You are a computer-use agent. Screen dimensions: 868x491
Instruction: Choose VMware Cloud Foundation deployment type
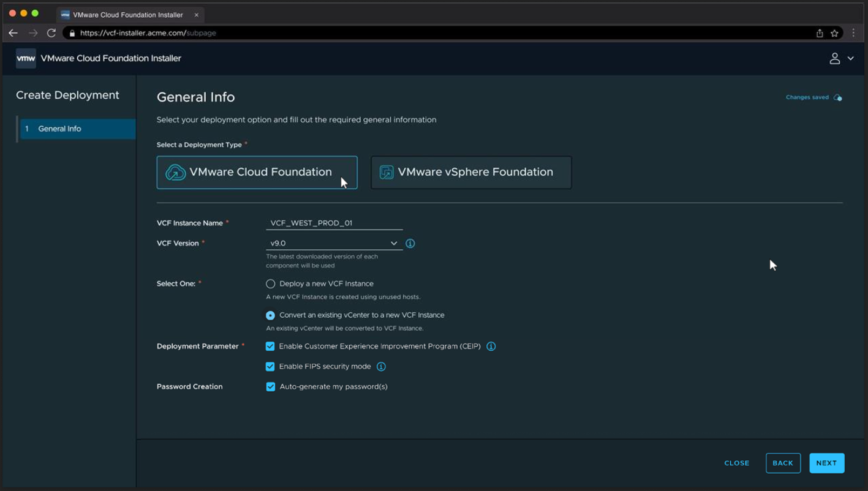(257, 173)
